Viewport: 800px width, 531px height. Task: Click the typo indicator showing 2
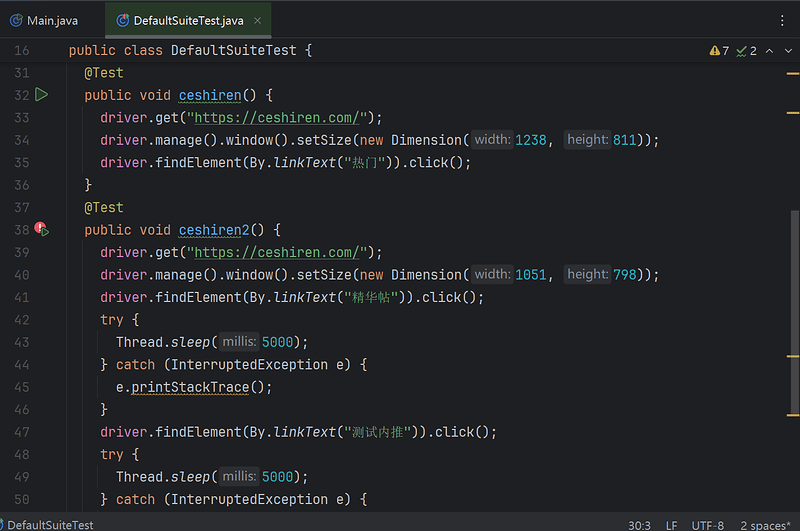click(746, 50)
